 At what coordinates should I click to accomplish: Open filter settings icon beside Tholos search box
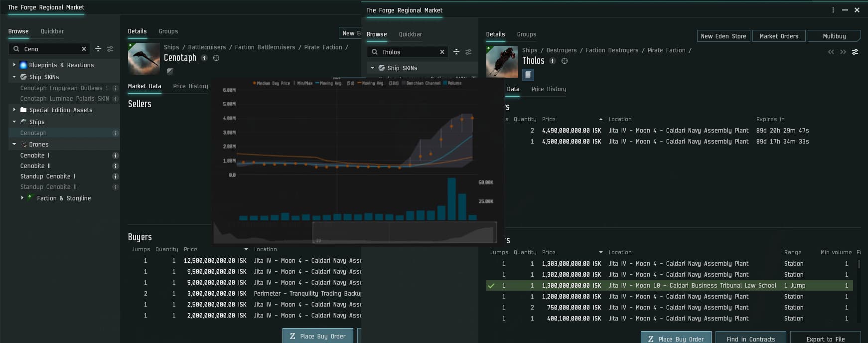coord(468,52)
